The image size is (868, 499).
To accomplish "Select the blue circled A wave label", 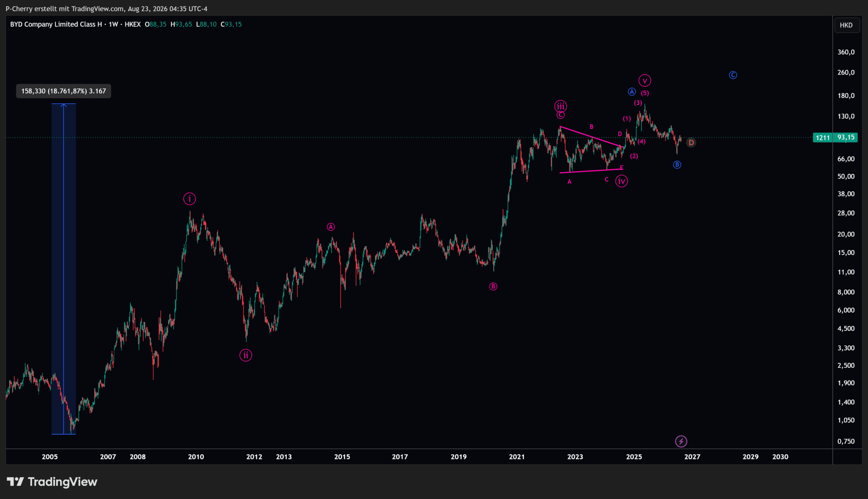I will (632, 92).
